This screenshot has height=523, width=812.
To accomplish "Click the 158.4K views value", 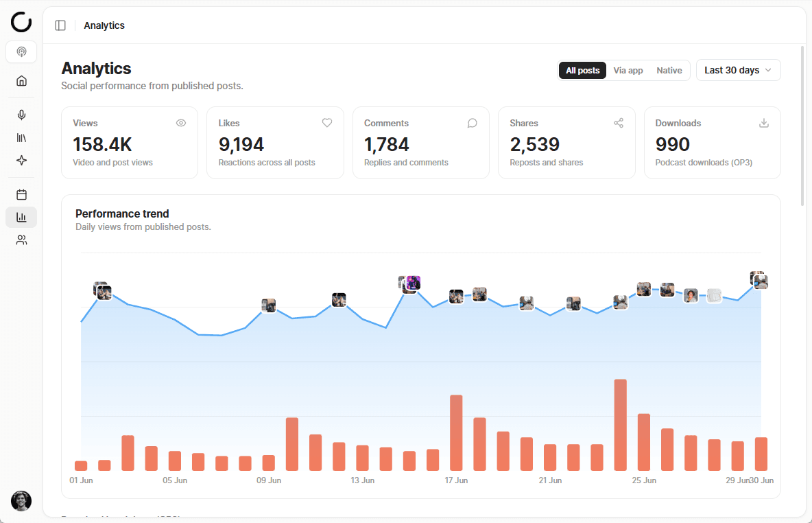I will (x=102, y=145).
